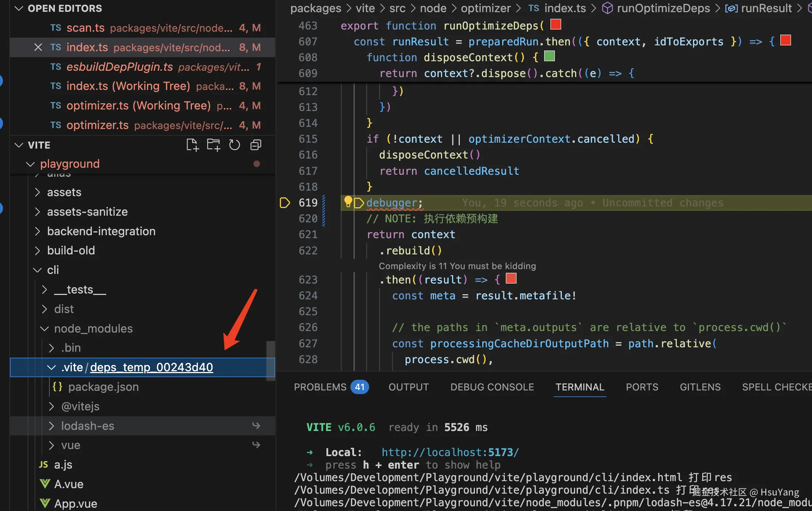Close the index.ts open editor
Viewport: 812px width, 511px height.
[x=38, y=47]
